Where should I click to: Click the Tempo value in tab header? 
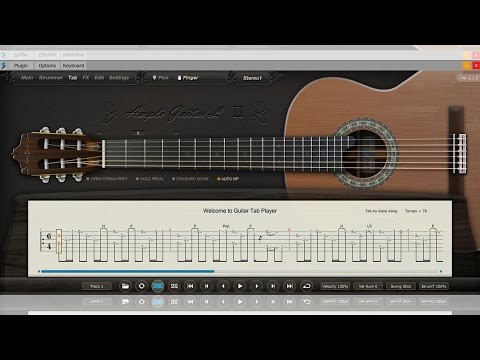click(x=416, y=211)
